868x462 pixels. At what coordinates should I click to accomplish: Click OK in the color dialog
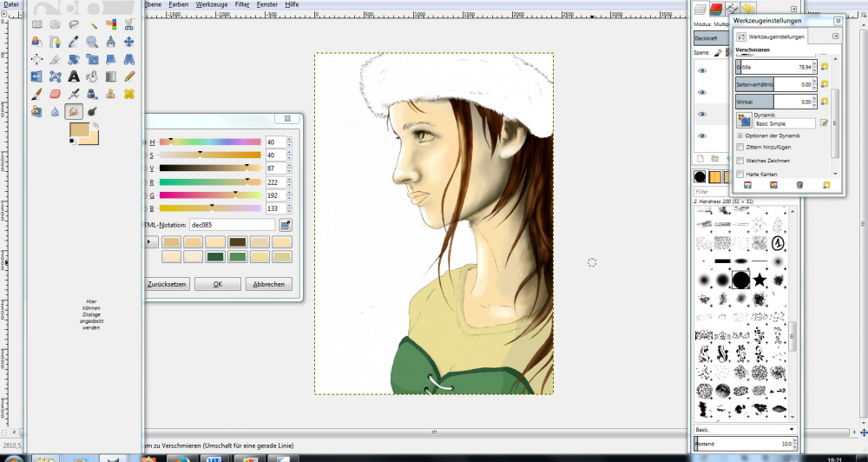(x=218, y=284)
